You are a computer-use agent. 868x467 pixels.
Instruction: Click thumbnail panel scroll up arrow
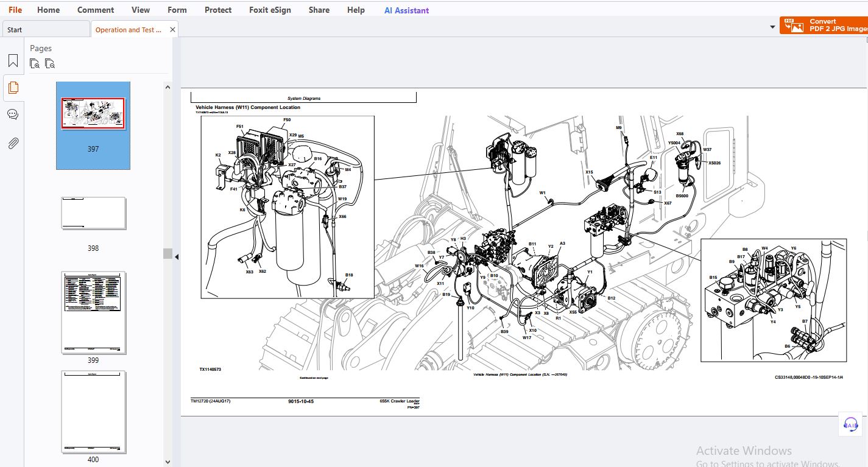click(168, 87)
